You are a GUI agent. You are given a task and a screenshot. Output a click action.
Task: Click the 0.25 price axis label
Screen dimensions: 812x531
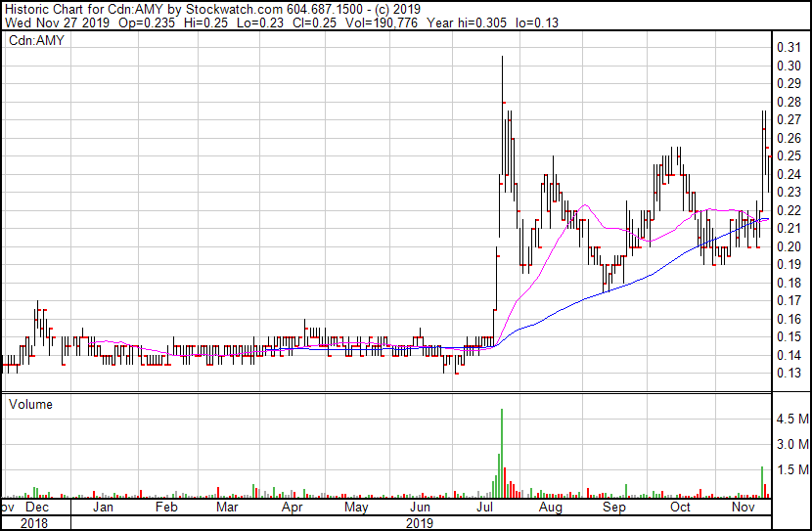tap(789, 155)
